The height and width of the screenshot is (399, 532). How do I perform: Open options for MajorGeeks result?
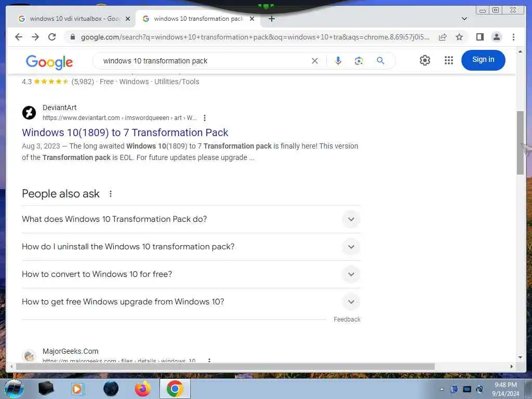[x=209, y=361]
